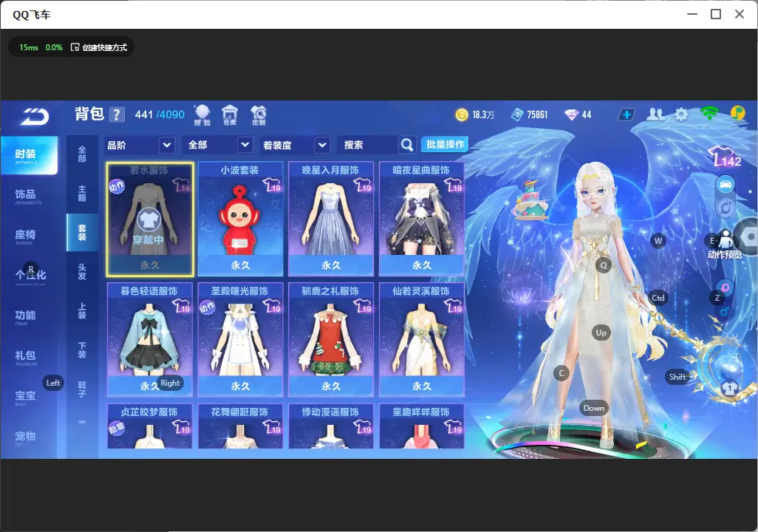Viewport: 758px width, 532px height.
Task: Toggle the music note icon below the car
Action: [725, 208]
